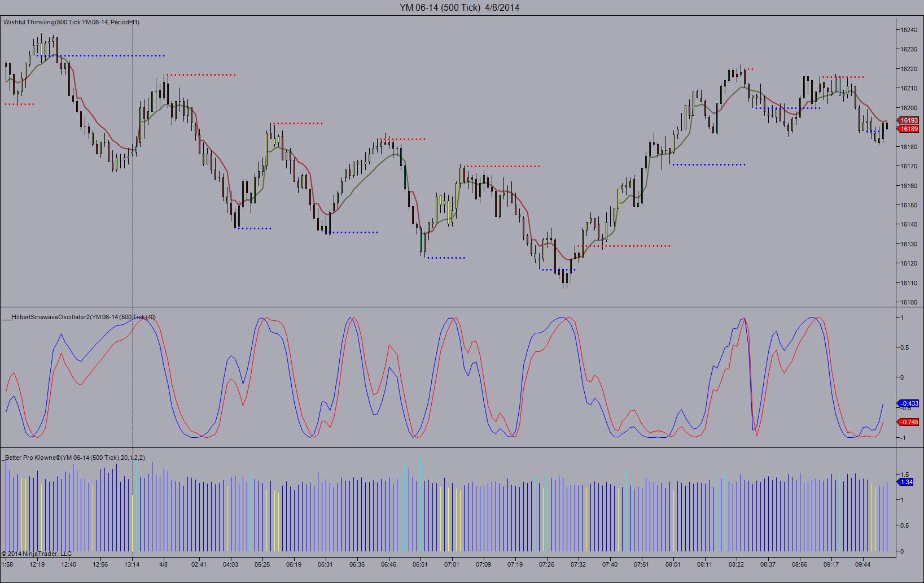
Task: Click the 08:56 time axis label
Action: [x=799, y=564]
